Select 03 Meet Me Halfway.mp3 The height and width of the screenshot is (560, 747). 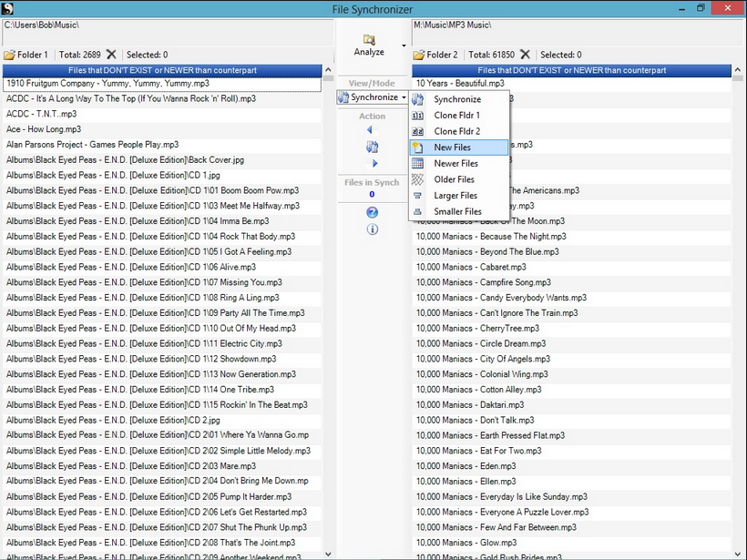tap(162, 206)
